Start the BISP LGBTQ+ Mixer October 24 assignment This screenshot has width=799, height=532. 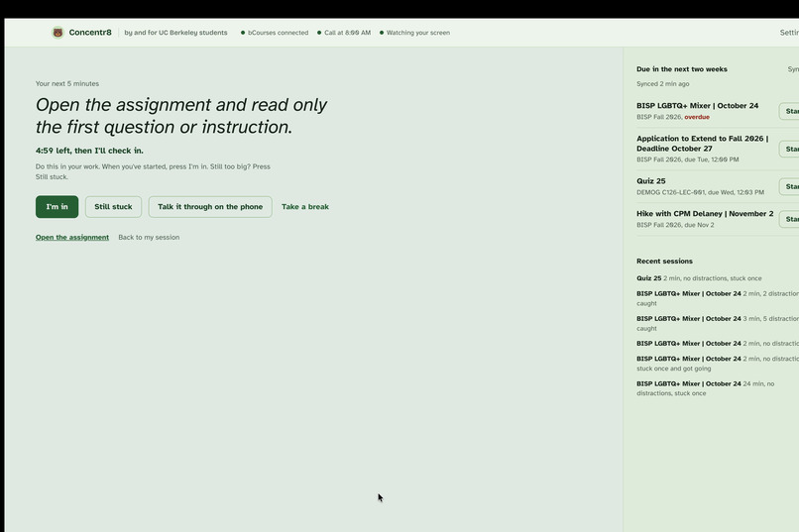pos(789,111)
